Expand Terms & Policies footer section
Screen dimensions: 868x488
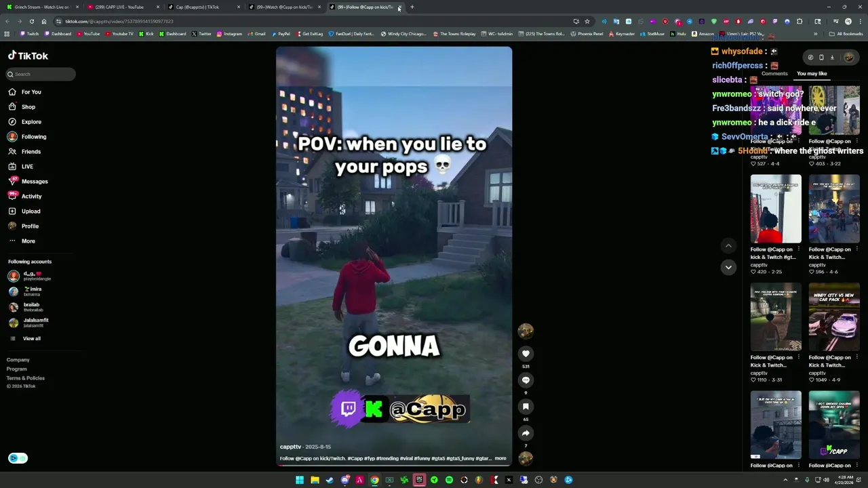click(26, 378)
